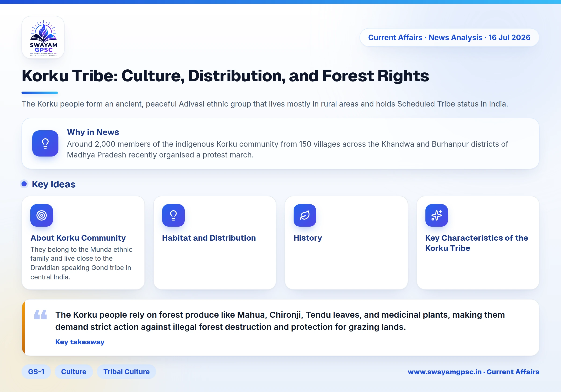The width and height of the screenshot is (561, 392).
Task: Click the Why in News heading
Action: pos(93,132)
